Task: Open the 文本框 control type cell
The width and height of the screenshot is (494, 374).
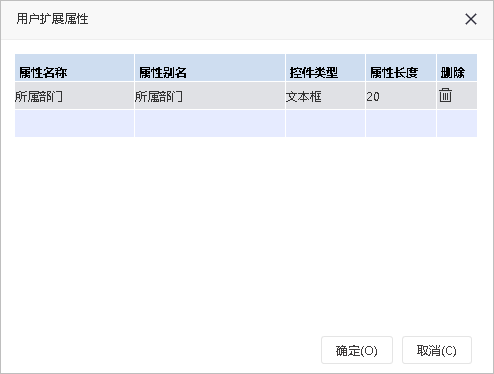Action: tap(325, 96)
